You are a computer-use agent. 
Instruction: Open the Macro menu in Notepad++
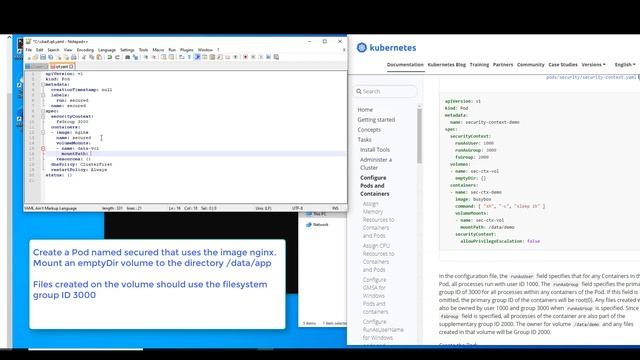158,50
